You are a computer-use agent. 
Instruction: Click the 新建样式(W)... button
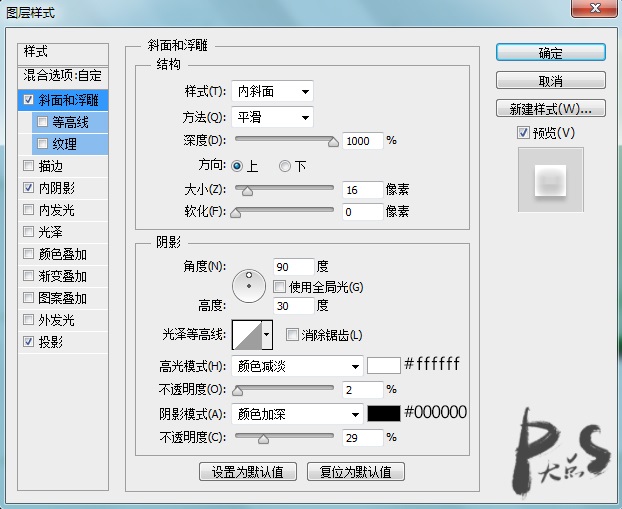pyautogui.click(x=551, y=108)
